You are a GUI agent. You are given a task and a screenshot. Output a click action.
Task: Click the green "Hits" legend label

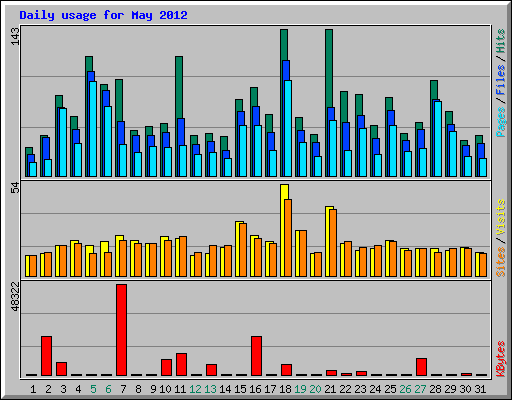click(500, 41)
